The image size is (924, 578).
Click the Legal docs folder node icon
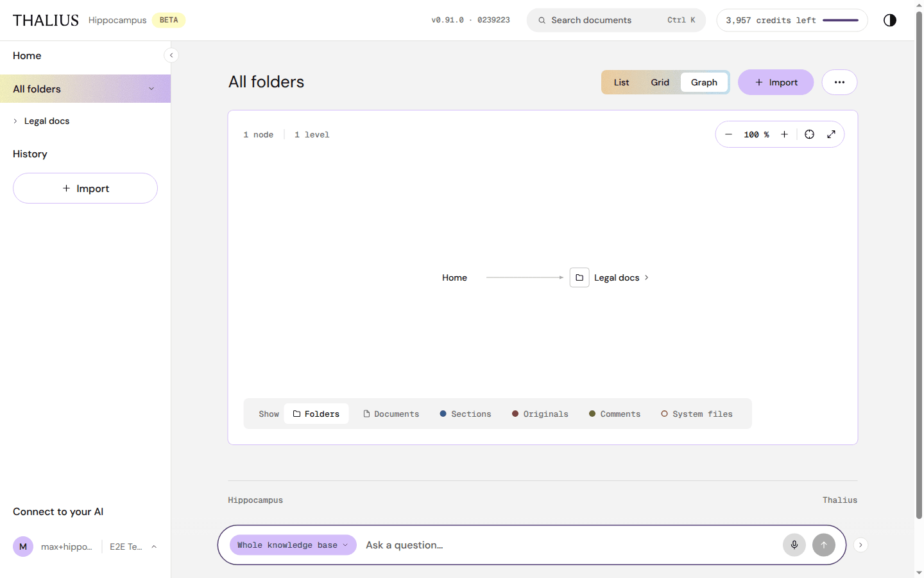(579, 277)
